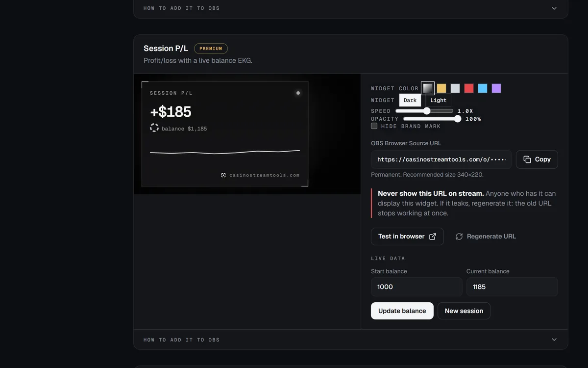Screen dimensions: 588x368
Task: Click the Speed slider handle
Action: [427, 111]
